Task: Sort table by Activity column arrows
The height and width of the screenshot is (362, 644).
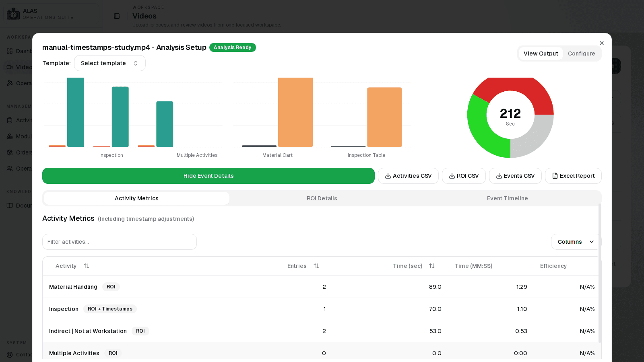Action: (x=87, y=266)
